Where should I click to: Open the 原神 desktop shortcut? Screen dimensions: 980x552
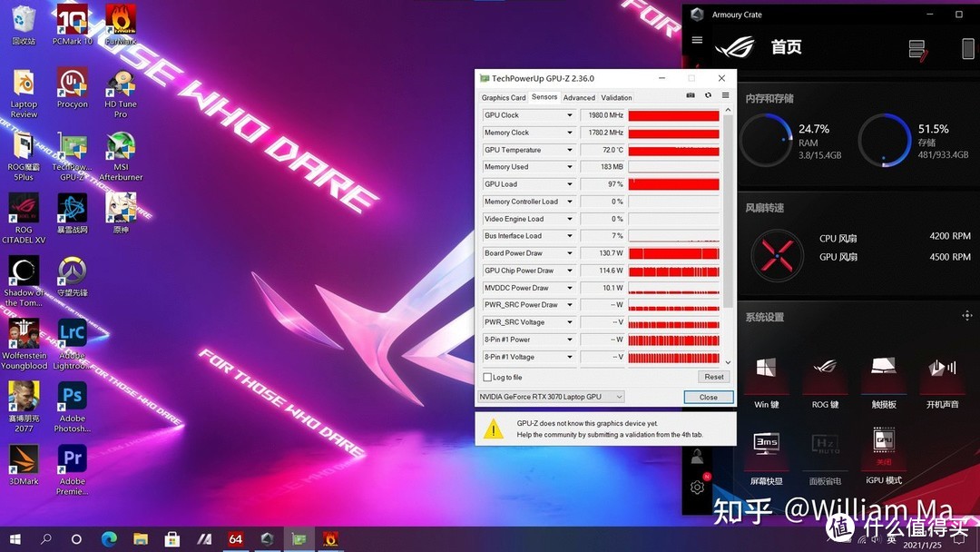pyautogui.click(x=121, y=213)
